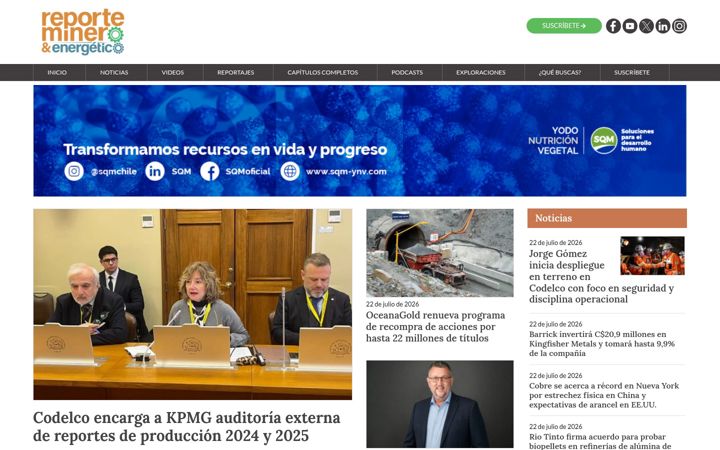Click the Instagram icon in SQM banner
The image size is (720, 450).
74,171
